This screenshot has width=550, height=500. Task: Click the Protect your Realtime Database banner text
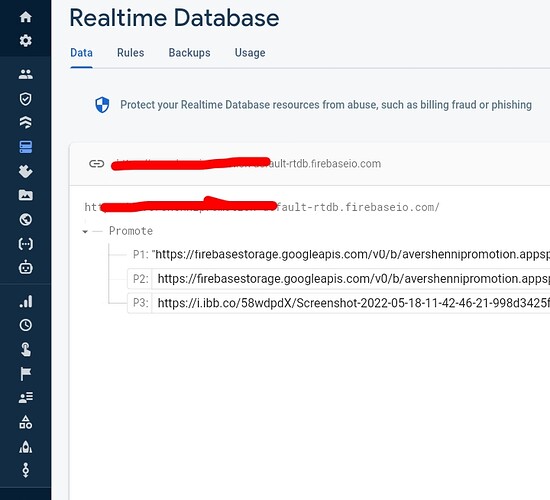point(326,105)
